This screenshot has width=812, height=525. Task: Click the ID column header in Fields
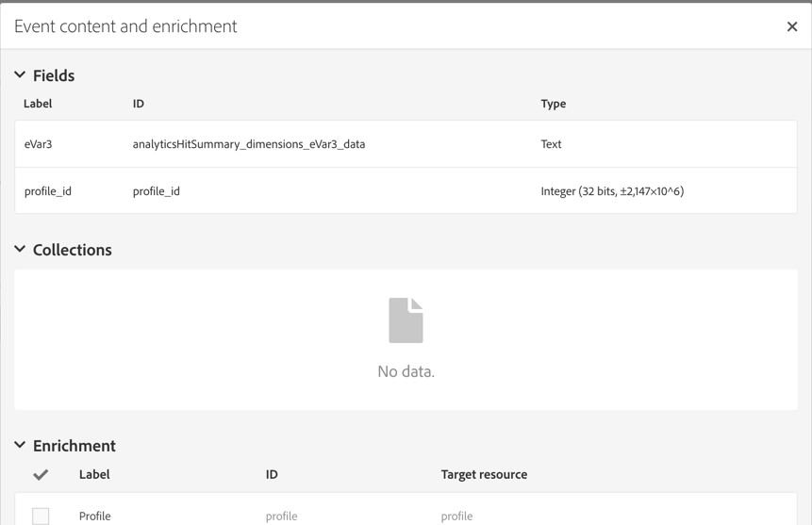point(139,104)
